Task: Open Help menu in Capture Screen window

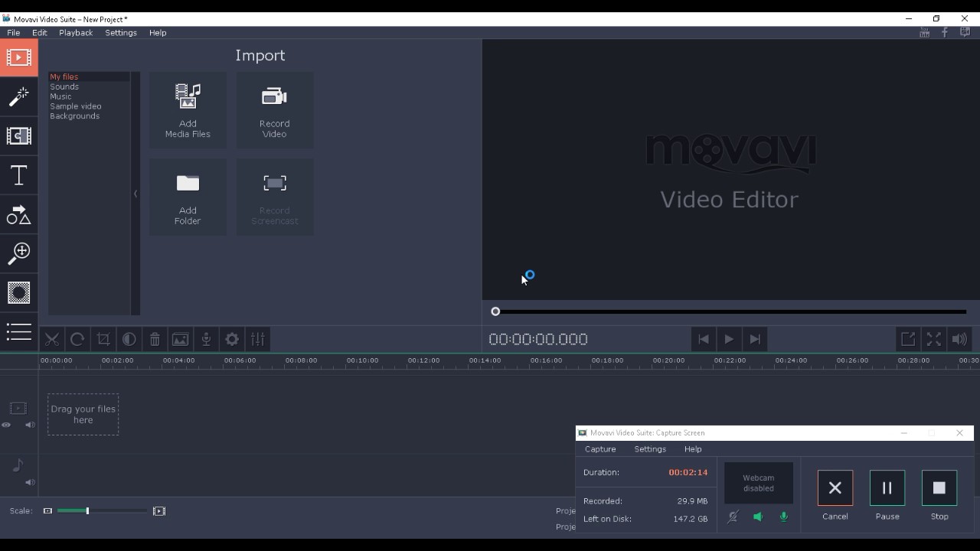Action: [x=693, y=449]
